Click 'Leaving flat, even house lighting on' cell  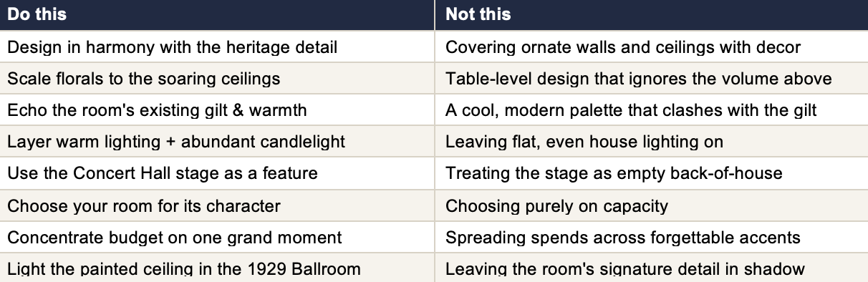tap(651, 142)
